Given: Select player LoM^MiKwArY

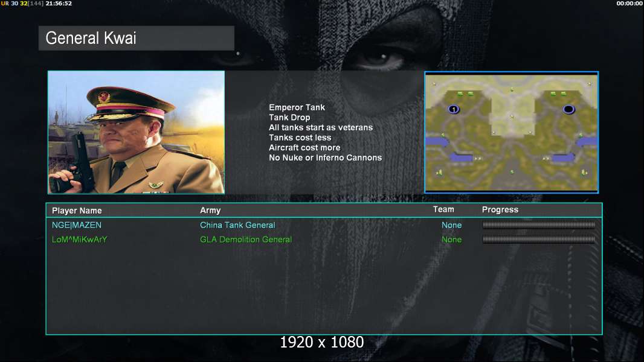Looking at the screenshot, I should 79,240.
